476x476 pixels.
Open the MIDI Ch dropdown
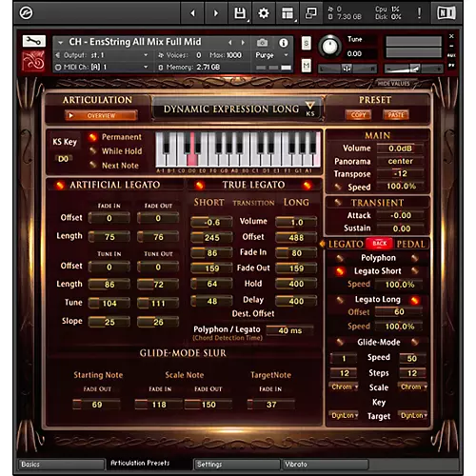(102, 67)
